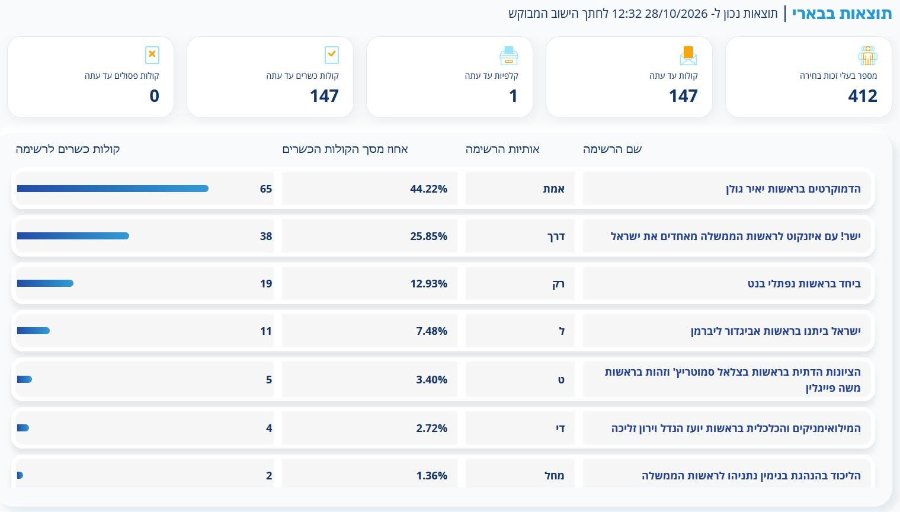900x512 pixels.
Task: Click the 65 votes progress bar
Action: pyautogui.click(x=112, y=189)
